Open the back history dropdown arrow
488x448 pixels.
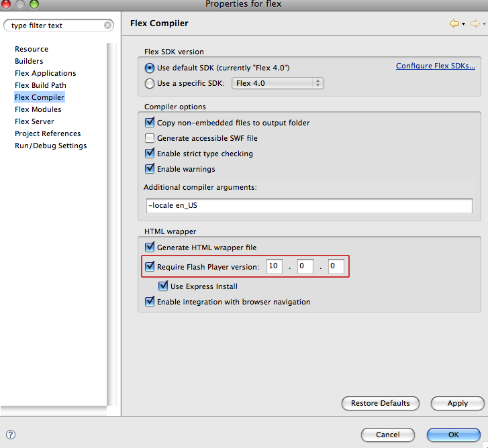(x=463, y=24)
